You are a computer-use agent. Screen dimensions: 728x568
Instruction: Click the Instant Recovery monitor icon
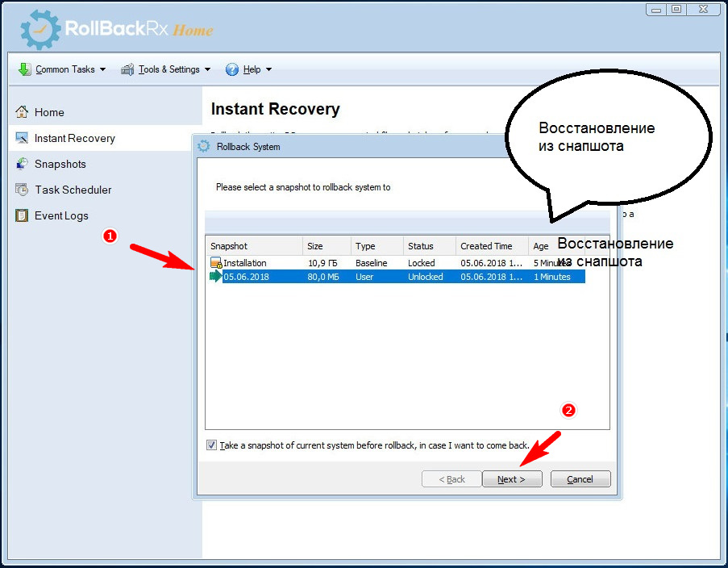click(21, 138)
